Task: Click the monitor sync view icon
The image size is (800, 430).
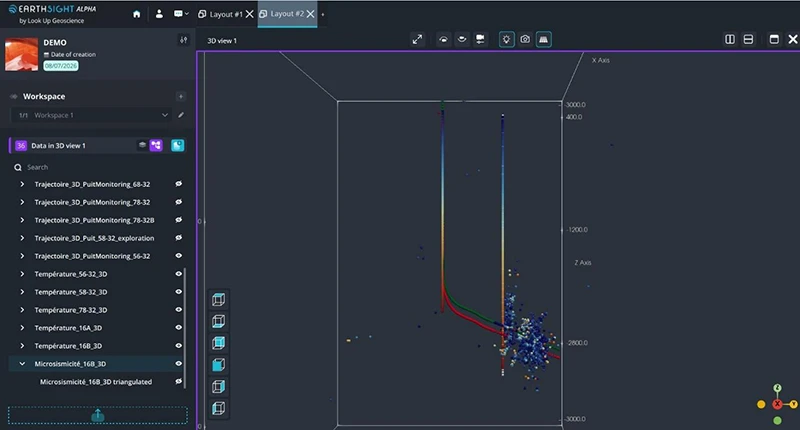Action: 480,39
